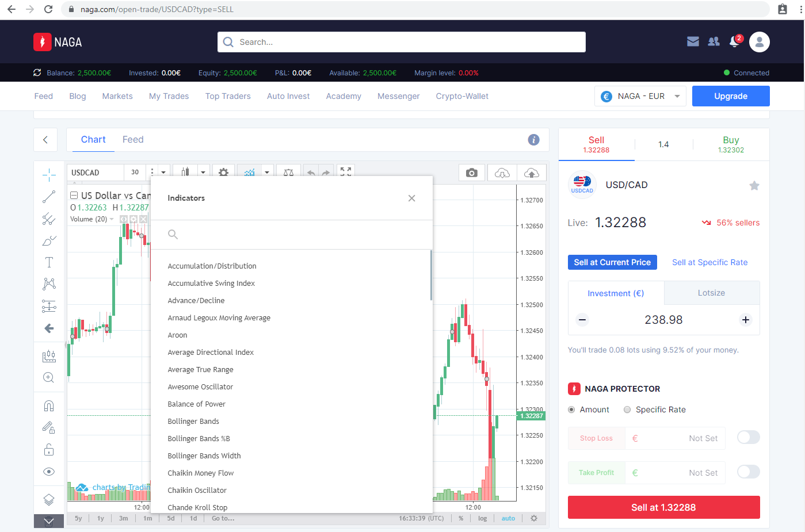Screen dimensions: 805x532
Task: Select the zoom in tool
Action: click(x=49, y=378)
